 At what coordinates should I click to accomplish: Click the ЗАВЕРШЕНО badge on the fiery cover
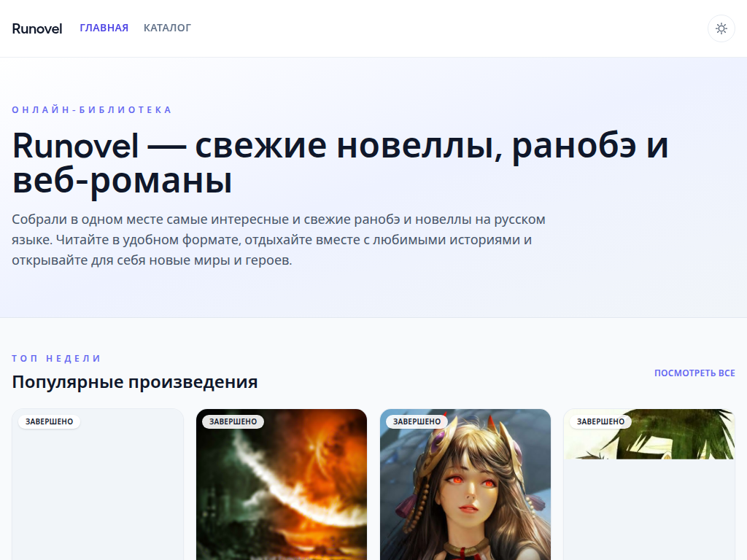(x=232, y=421)
